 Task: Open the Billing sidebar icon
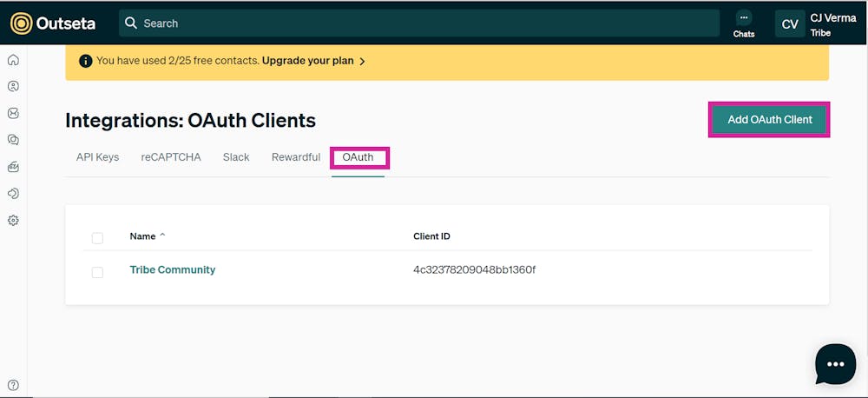[x=13, y=167]
